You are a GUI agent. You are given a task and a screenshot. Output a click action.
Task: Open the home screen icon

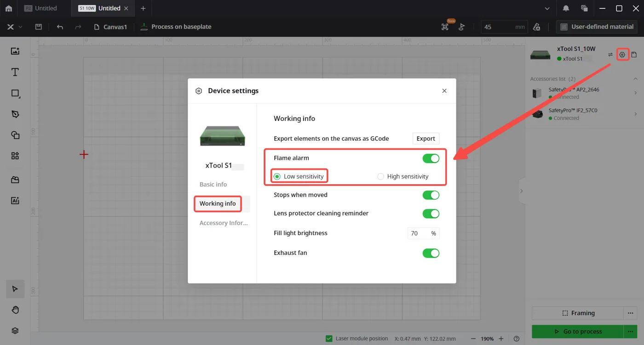[x=8, y=8]
